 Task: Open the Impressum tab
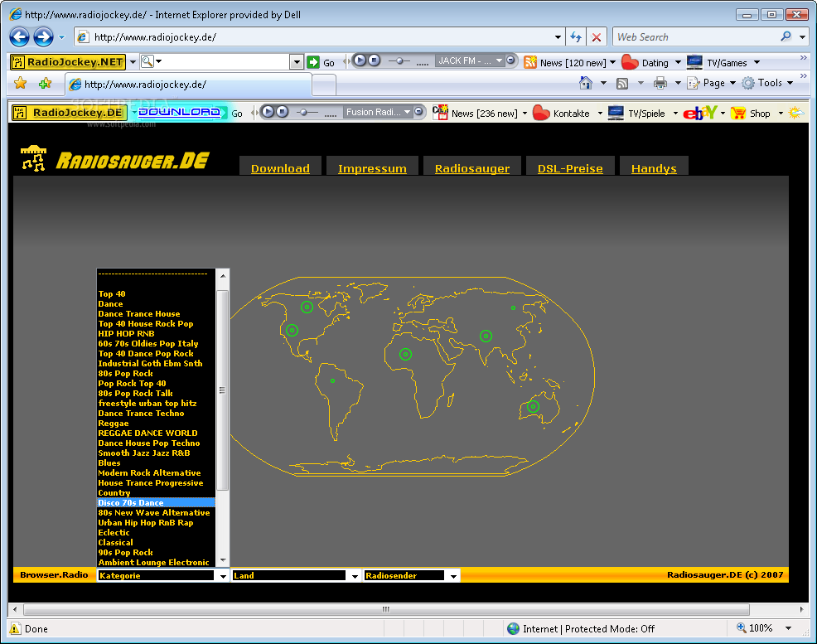372,167
